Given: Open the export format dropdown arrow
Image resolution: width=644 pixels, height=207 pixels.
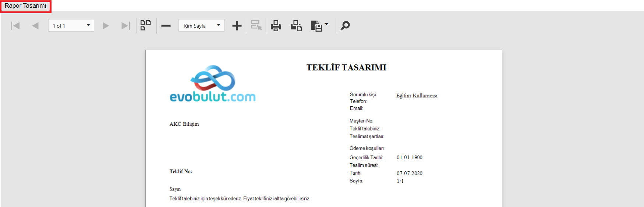Looking at the screenshot, I should coord(326,25).
